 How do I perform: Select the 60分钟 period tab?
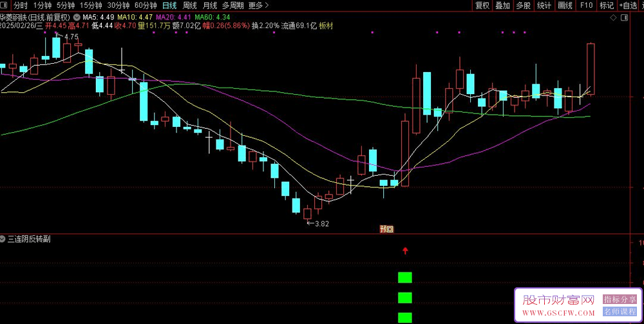tap(146, 5)
